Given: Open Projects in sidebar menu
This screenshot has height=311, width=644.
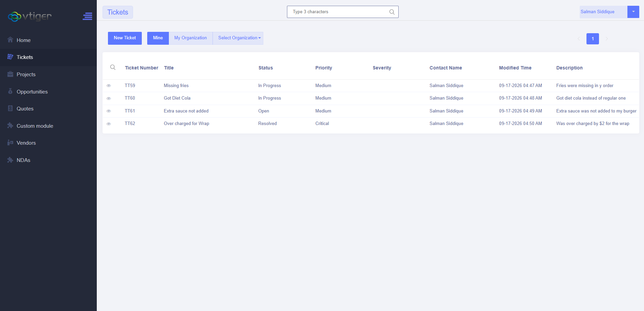Looking at the screenshot, I should (x=26, y=74).
